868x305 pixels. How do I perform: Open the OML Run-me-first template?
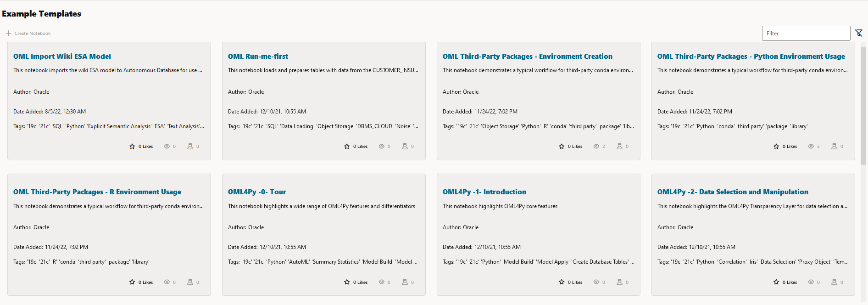(x=258, y=56)
